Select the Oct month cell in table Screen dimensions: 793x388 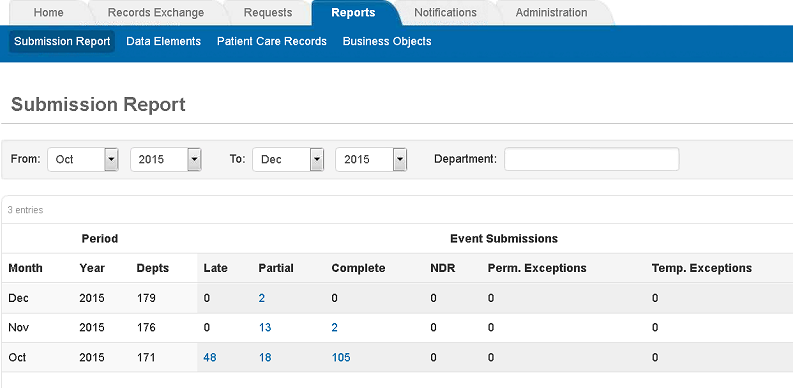17,358
